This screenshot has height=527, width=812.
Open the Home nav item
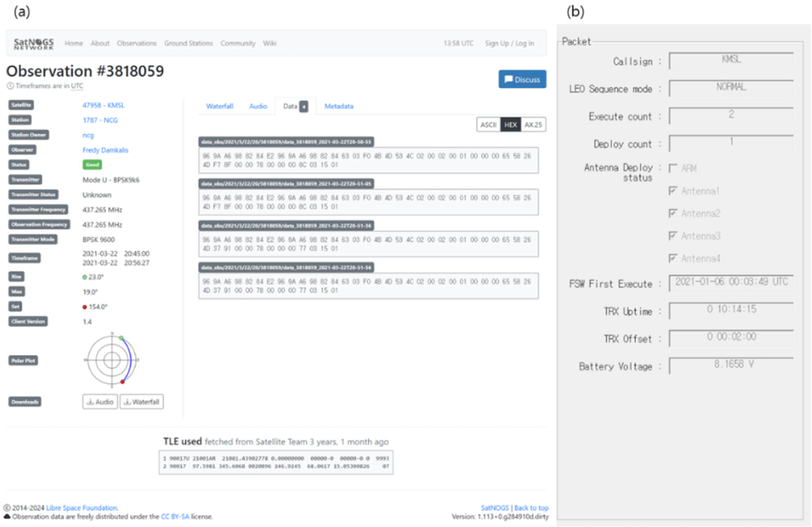(73, 43)
